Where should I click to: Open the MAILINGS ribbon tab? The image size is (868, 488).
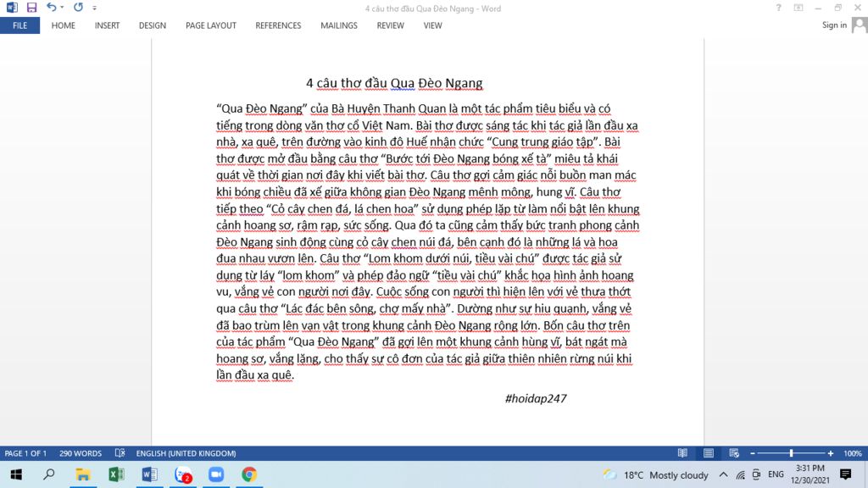339,25
